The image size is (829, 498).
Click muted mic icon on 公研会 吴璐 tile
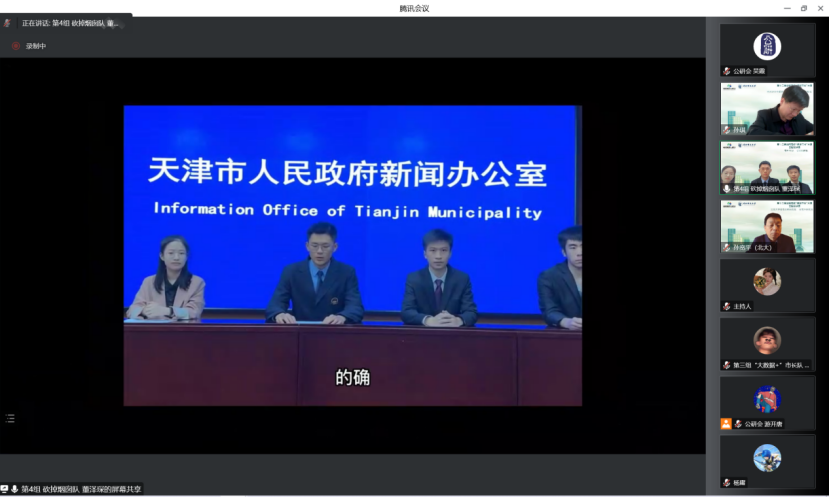point(727,71)
